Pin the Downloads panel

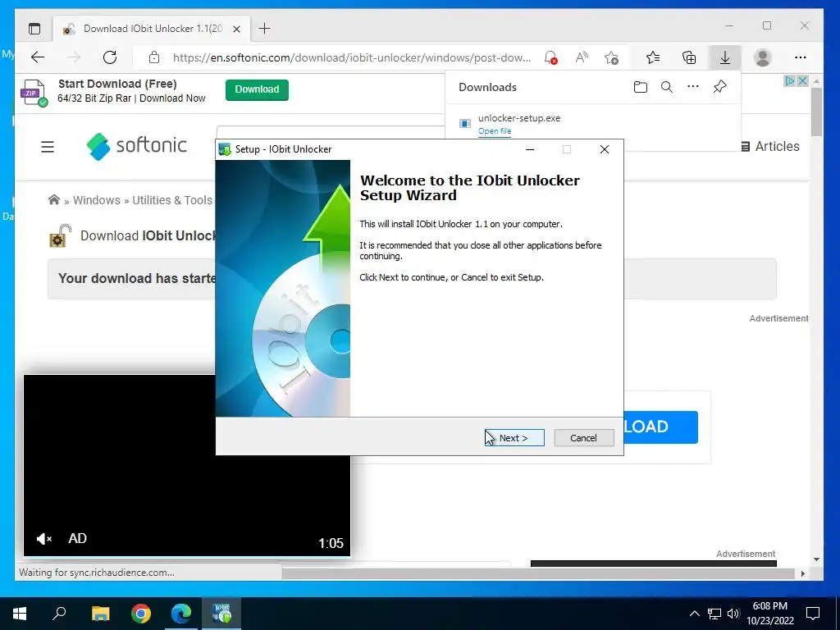click(719, 87)
